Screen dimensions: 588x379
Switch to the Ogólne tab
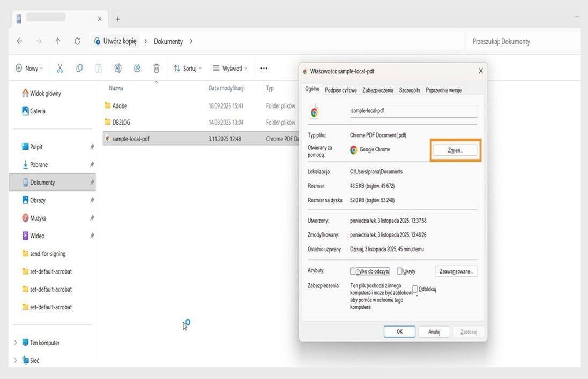312,89
